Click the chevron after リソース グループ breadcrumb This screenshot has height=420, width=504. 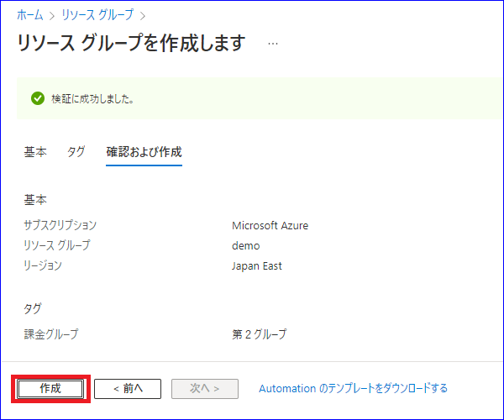pos(143,16)
